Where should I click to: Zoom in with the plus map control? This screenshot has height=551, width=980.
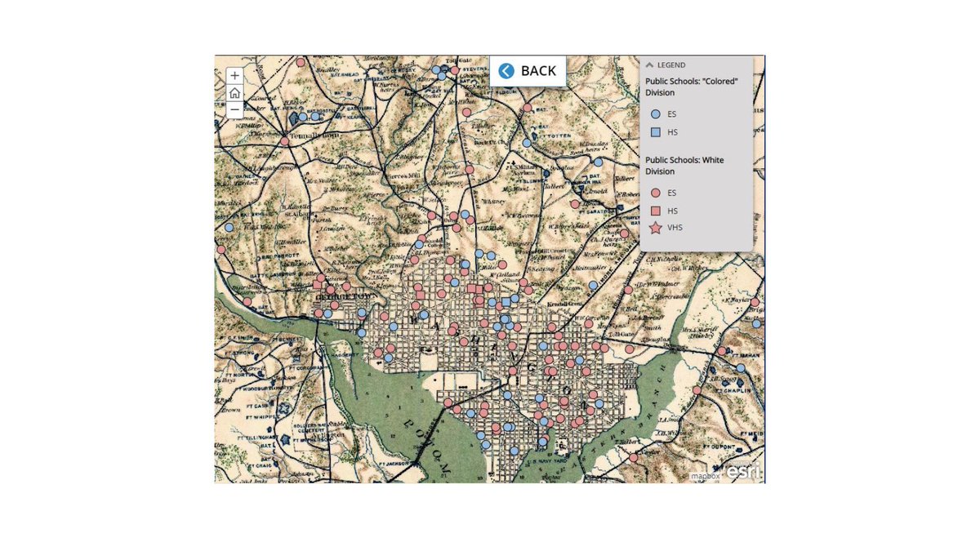point(234,75)
